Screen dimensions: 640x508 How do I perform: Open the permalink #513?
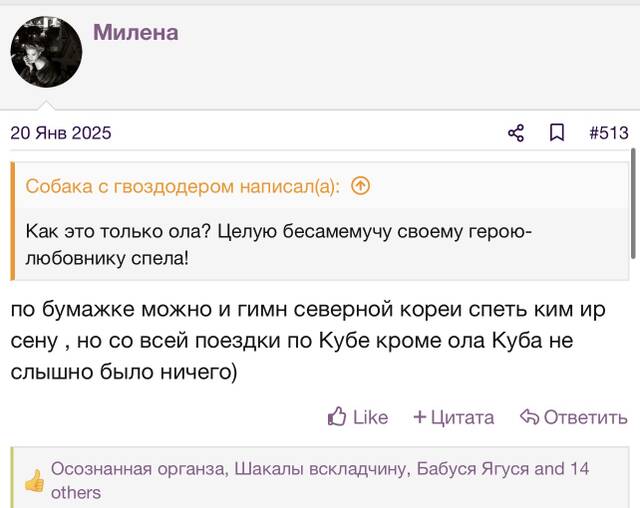click(609, 133)
